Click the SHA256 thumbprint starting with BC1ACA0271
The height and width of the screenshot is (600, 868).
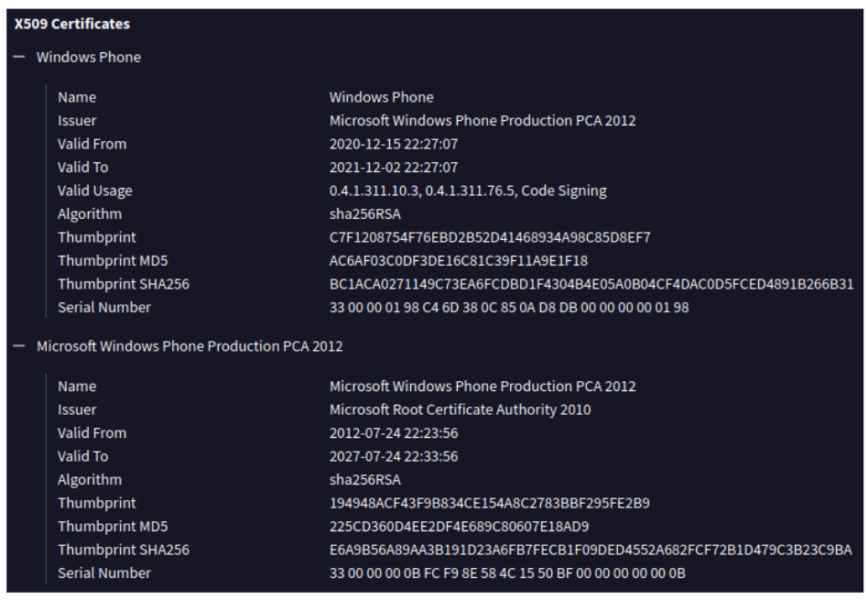point(591,284)
